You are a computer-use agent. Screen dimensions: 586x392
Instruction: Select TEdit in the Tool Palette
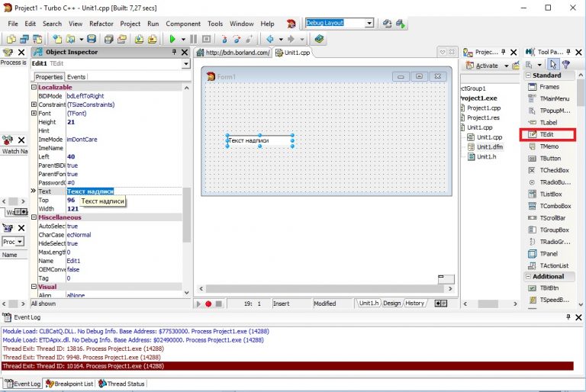click(x=547, y=134)
